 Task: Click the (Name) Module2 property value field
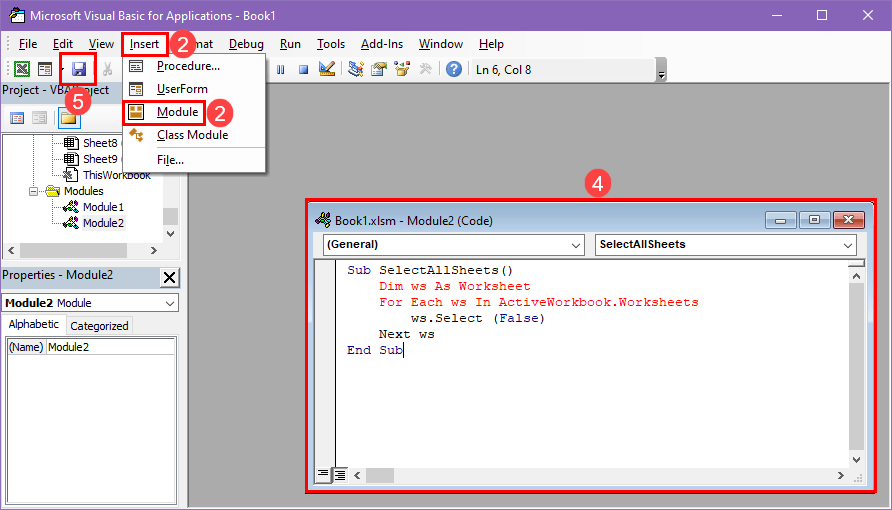click(110, 347)
